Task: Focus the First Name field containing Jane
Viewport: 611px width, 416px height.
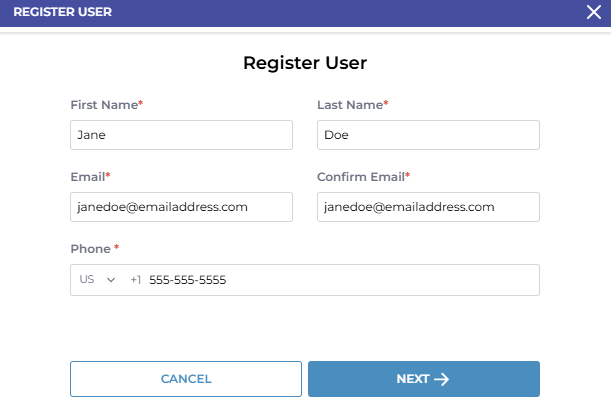Action: 181,135
